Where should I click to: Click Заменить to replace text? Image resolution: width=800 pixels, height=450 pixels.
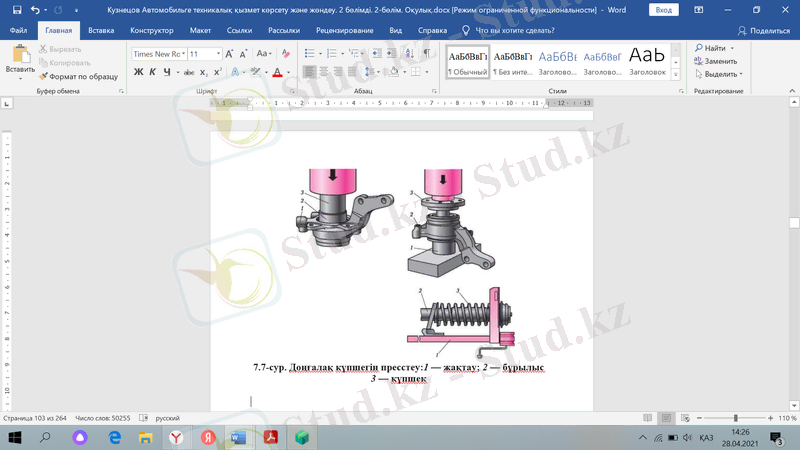coord(716,61)
